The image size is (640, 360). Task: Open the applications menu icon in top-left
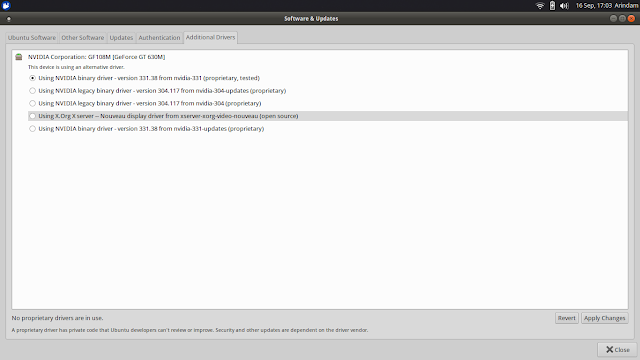coord(6,6)
